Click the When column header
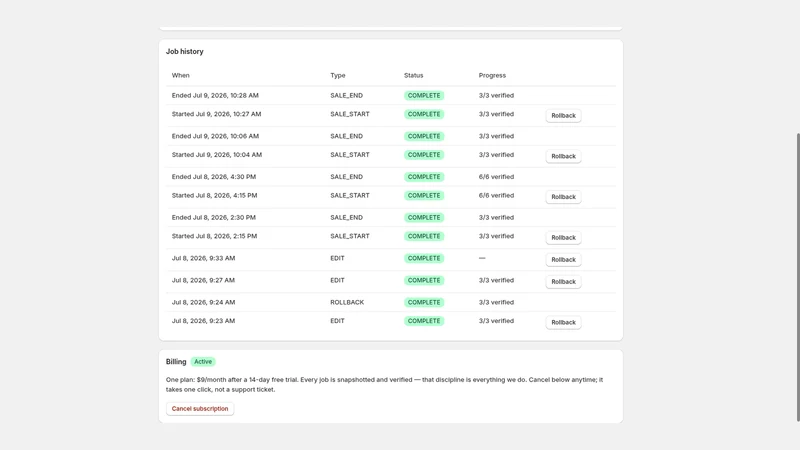800x450 pixels. pyautogui.click(x=181, y=76)
